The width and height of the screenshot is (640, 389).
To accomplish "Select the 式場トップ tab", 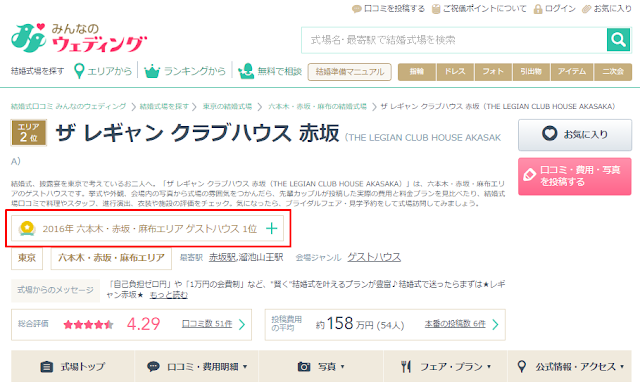I will 73,367.
